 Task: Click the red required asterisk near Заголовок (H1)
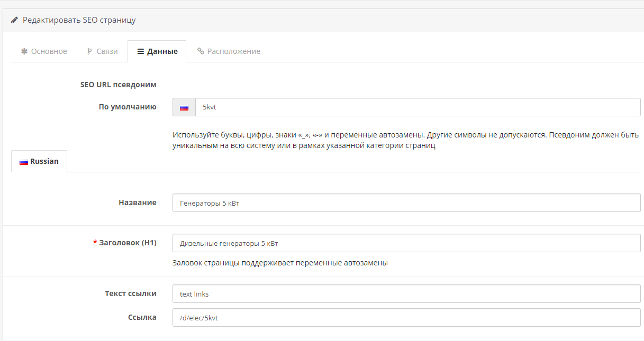coord(95,243)
